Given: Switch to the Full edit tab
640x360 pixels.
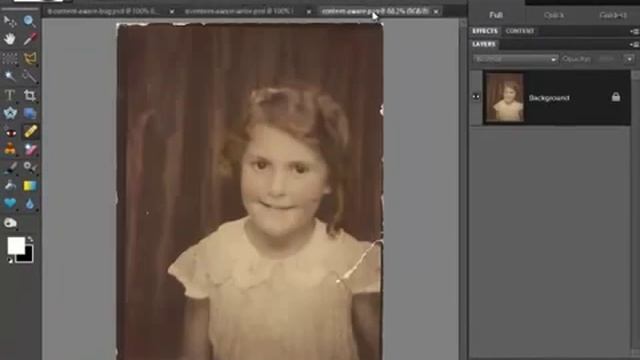Looking at the screenshot, I should pyautogui.click(x=496, y=15).
